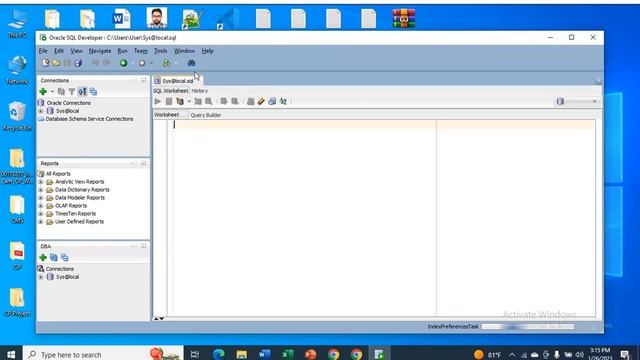Screen dimensions: 640x360
Task: Click the binoculars Find Database Object icon
Action: click(191, 63)
